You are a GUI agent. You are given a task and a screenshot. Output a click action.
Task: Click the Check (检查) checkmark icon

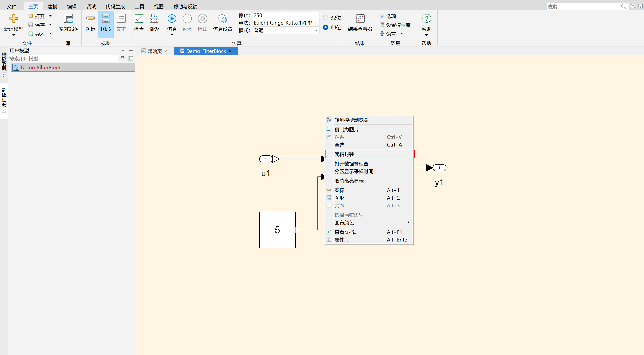click(x=139, y=19)
